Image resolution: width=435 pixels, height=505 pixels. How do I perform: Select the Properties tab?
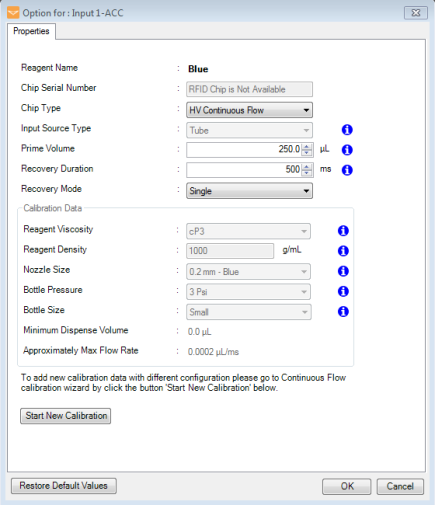click(31, 31)
